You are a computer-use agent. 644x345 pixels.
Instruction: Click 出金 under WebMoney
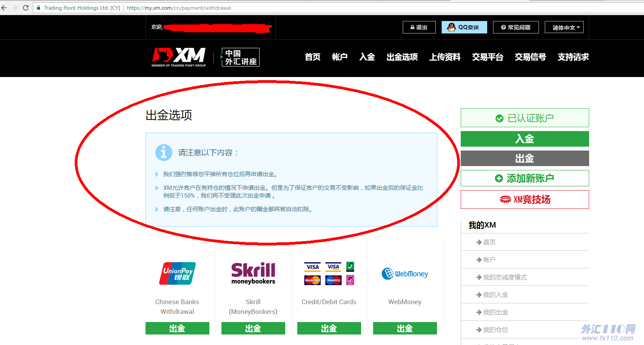click(405, 328)
